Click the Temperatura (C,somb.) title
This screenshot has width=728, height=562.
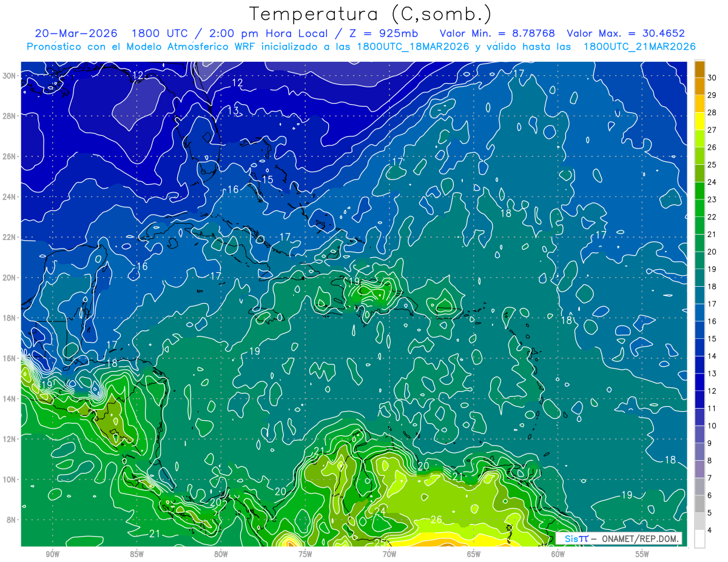tap(371, 14)
